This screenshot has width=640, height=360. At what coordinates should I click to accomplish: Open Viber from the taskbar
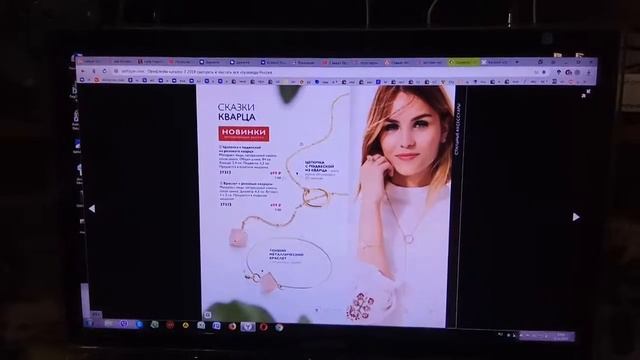point(124,324)
